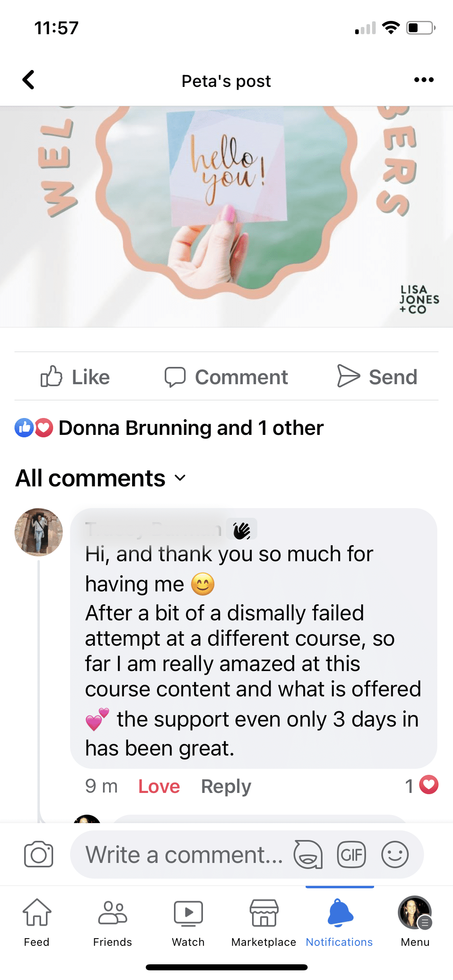
Task: Open the emoji smiley picker
Action: tap(395, 854)
